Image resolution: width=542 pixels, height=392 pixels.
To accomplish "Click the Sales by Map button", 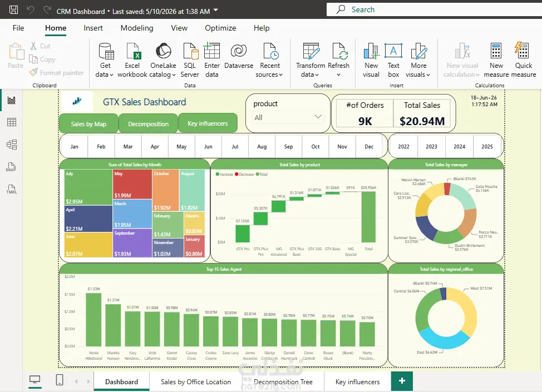I will [88, 123].
